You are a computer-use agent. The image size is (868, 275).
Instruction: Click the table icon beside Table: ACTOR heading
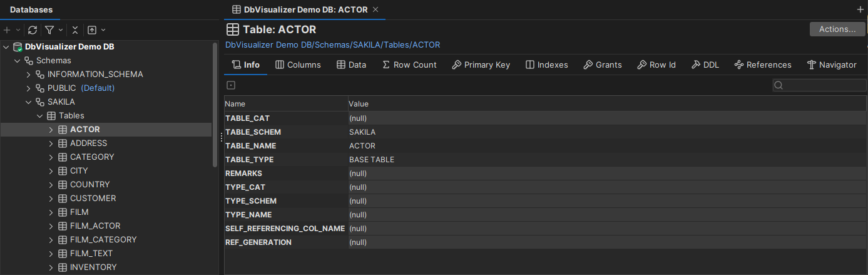(233, 29)
